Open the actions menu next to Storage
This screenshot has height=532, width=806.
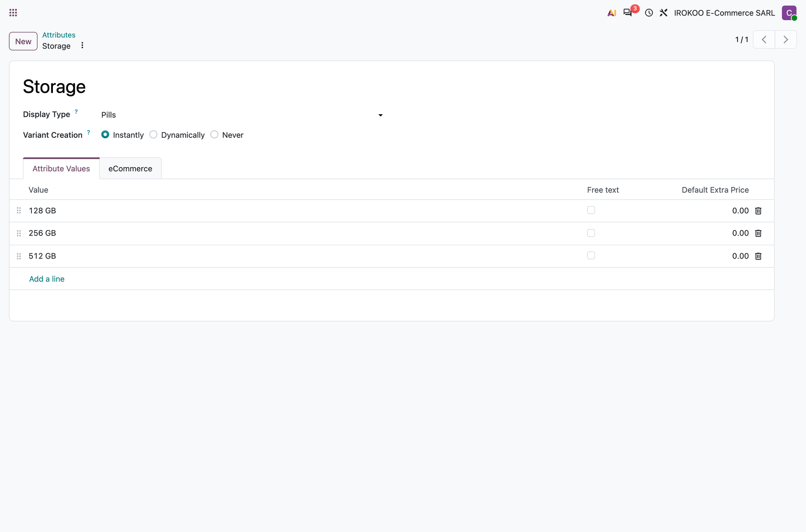pyautogui.click(x=82, y=45)
